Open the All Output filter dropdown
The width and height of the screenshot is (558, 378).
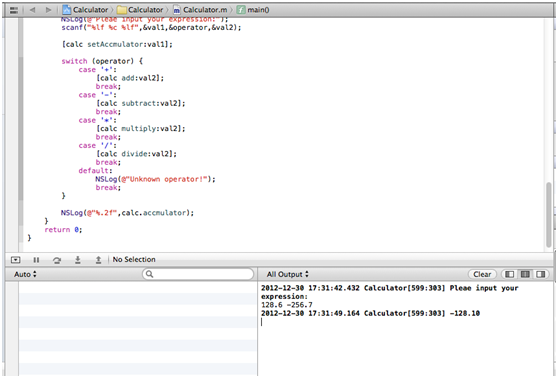pos(288,274)
